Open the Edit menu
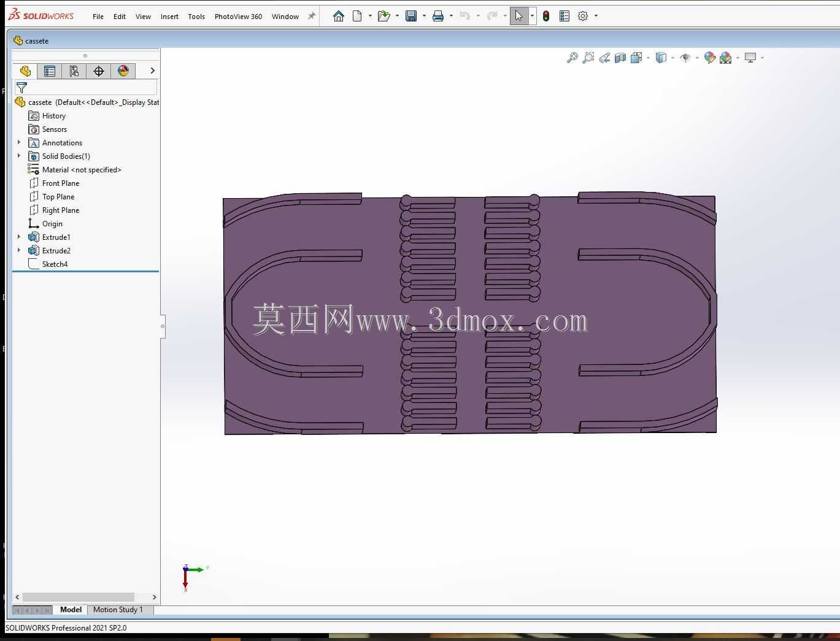840x641 pixels. [120, 17]
